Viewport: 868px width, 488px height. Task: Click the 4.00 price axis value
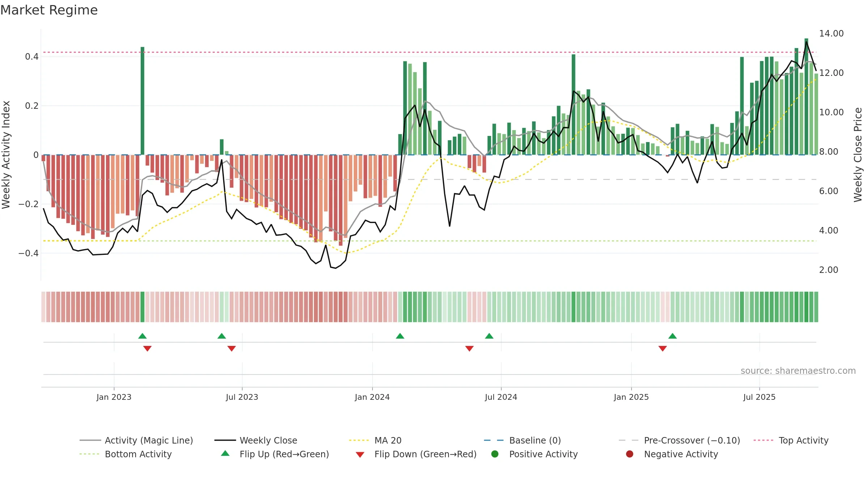[829, 231]
